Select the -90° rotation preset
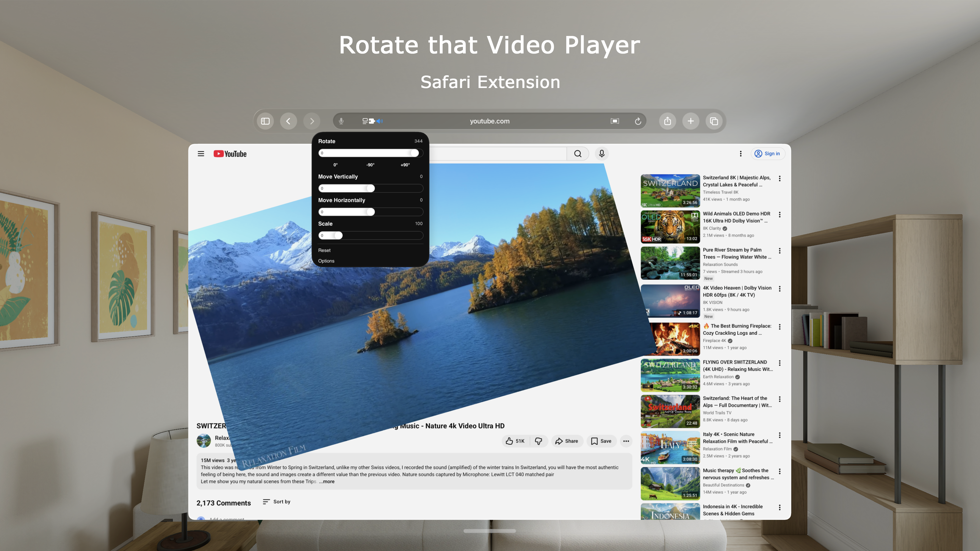980x551 pixels. (x=370, y=165)
